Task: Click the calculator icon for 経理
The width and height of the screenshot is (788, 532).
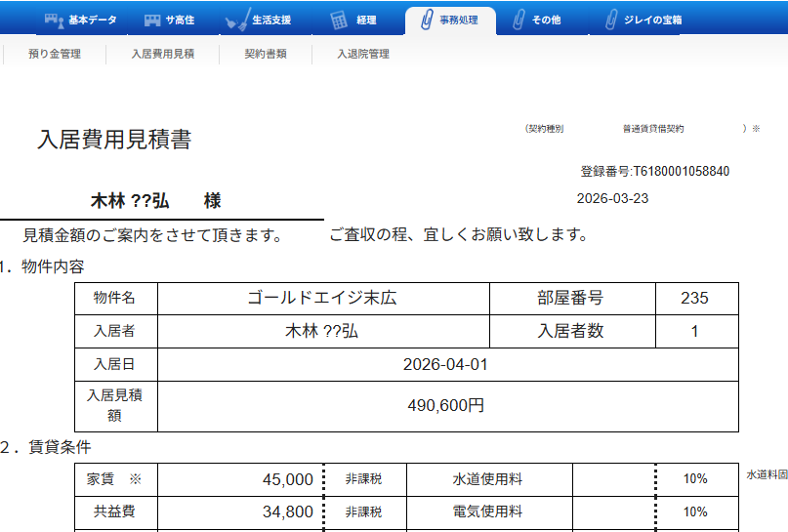Action: (x=339, y=20)
